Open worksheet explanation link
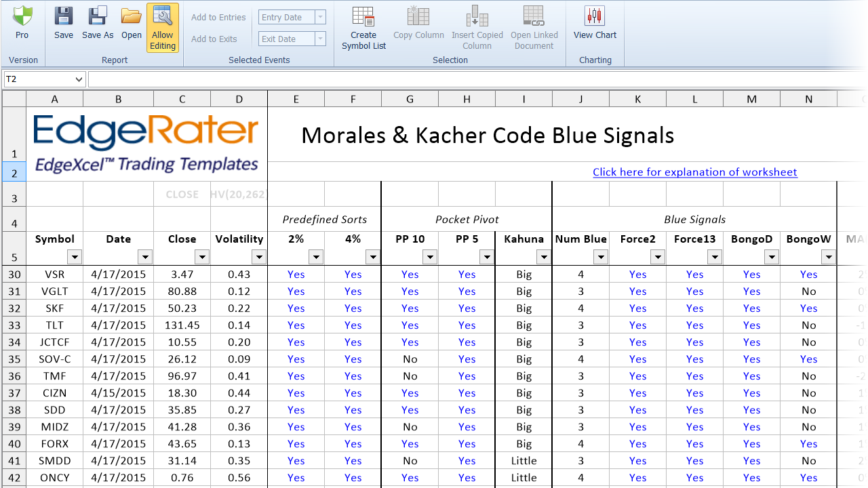 click(695, 172)
